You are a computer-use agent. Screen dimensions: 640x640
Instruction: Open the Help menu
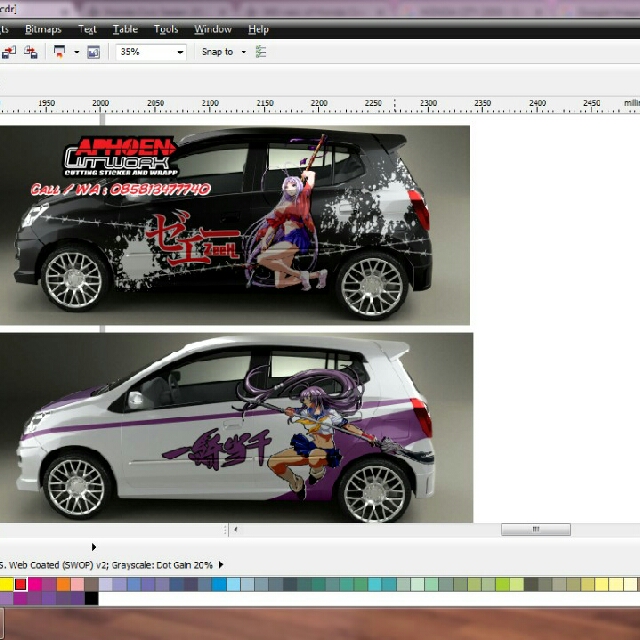tap(258, 30)
